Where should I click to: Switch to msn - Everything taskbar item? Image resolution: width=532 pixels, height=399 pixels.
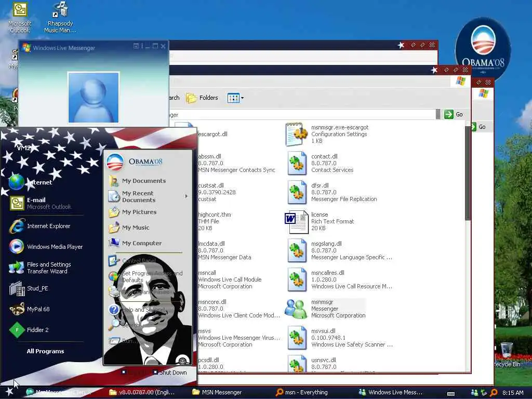[x=302, y=392]
